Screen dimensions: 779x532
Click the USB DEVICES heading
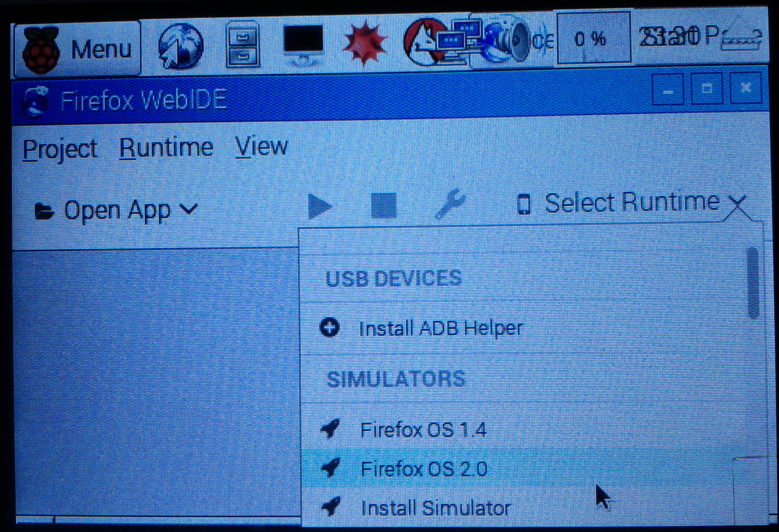393,278
